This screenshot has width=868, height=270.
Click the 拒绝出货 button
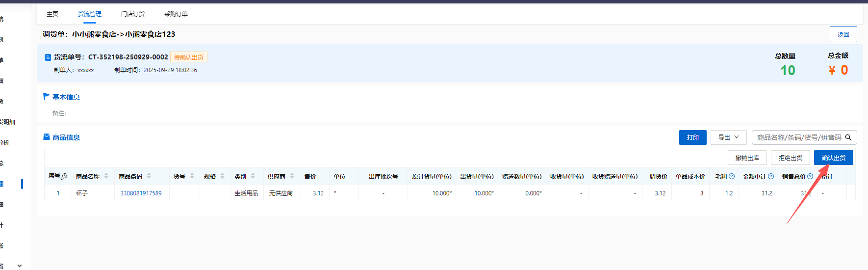pos(790,158)
